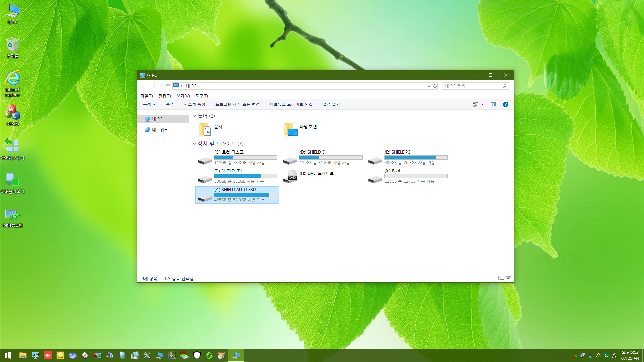This screenshot has width=644, height=362.
Task: Click the wrench and screwdriver taskbar icon
Action: [x=147, y=355]
